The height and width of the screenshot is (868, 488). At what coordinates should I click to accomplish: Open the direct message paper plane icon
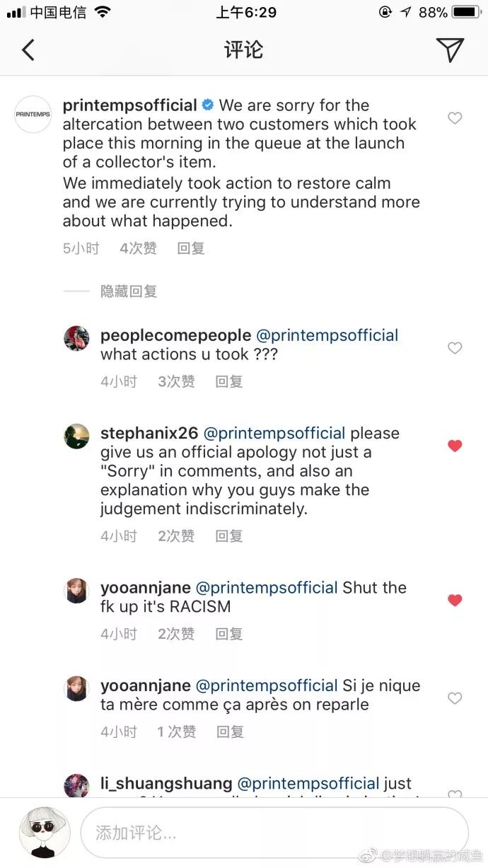tap(450, 50)
